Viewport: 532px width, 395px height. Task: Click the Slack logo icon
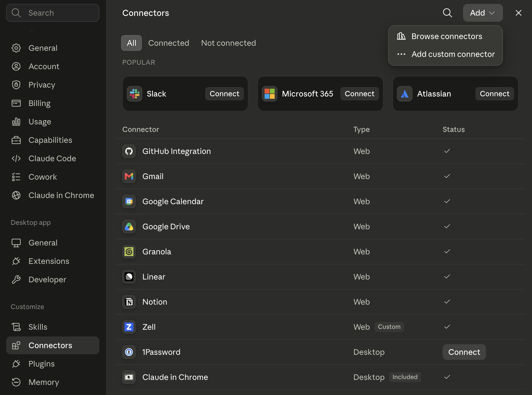pyautogui.click(x=135, y=94)
